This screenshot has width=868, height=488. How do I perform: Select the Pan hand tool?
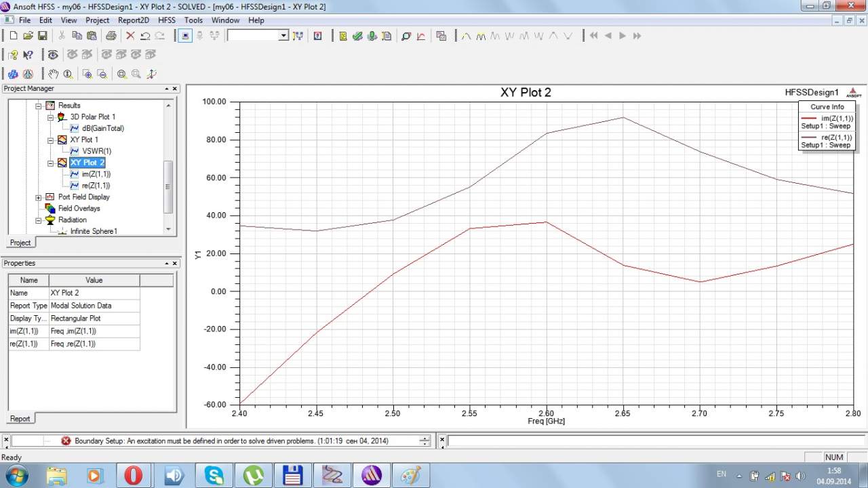pyautogui.click(x=53, y=74)
